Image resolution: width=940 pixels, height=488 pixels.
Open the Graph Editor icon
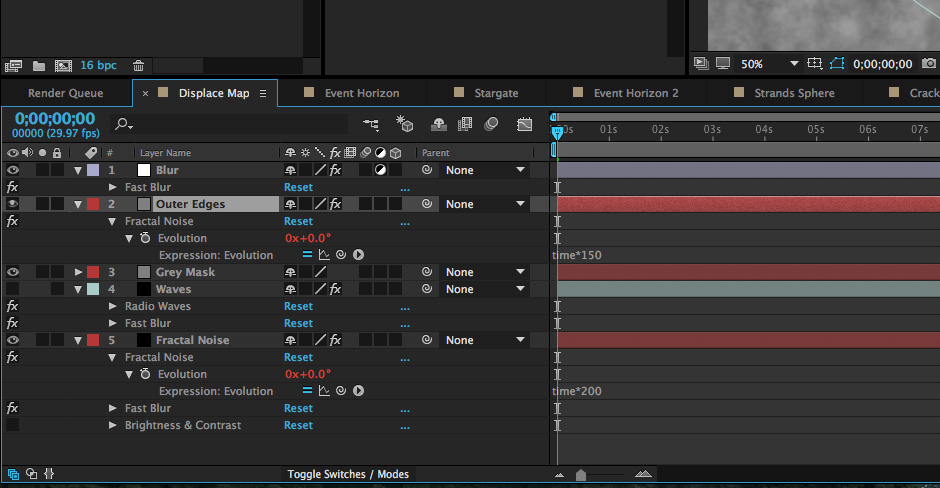coord(525,124)
